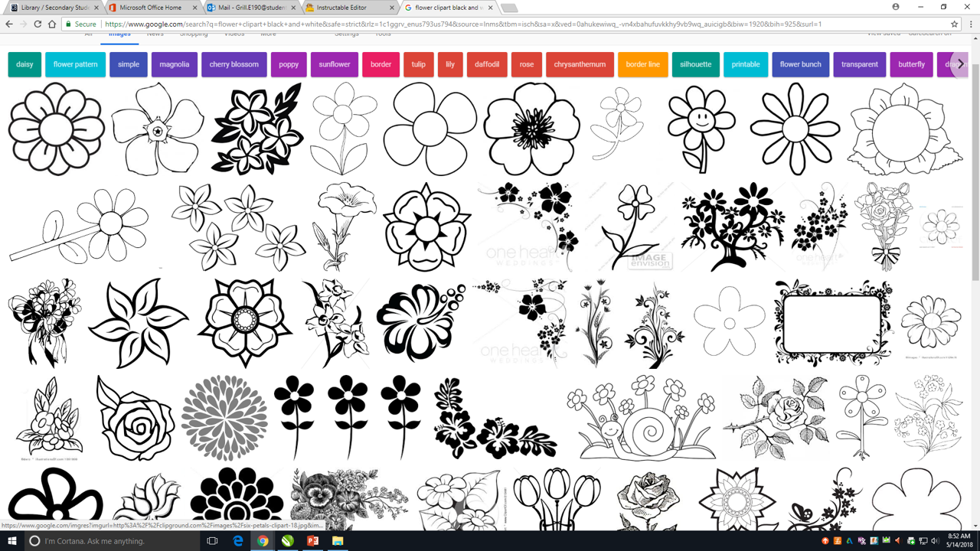
Task: Open the smiling daisy face image
Action: pos(701,129)
